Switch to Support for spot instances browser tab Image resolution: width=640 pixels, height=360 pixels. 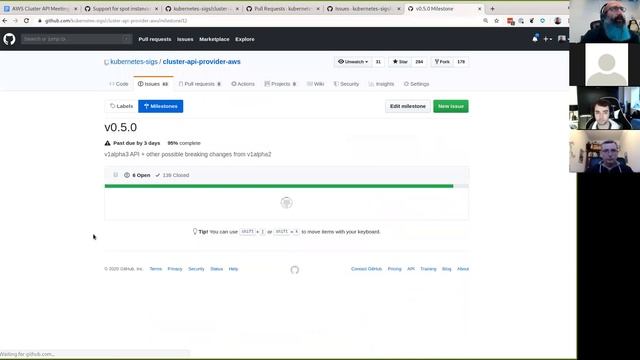point(121,9)
